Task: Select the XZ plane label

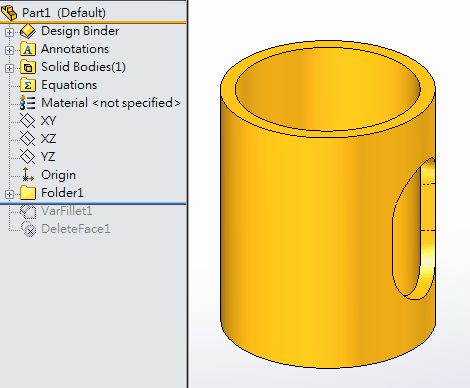Action: coord(48,139)
